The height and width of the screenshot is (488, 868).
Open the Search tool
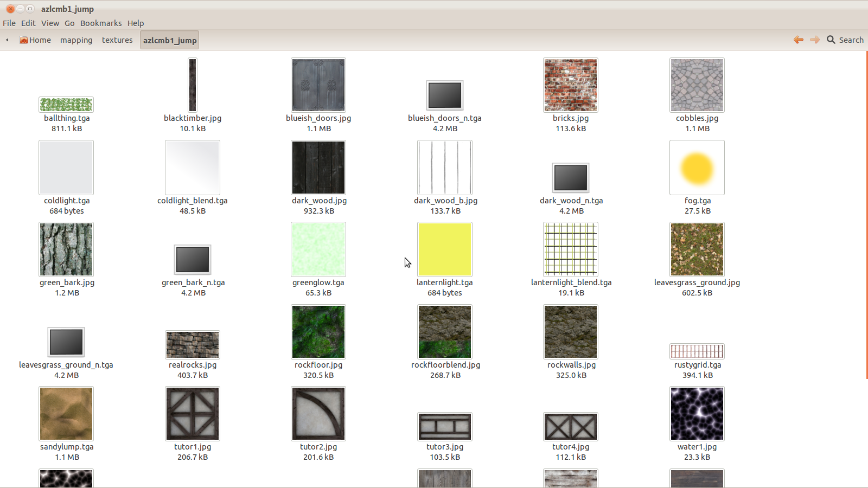(845, 40)
